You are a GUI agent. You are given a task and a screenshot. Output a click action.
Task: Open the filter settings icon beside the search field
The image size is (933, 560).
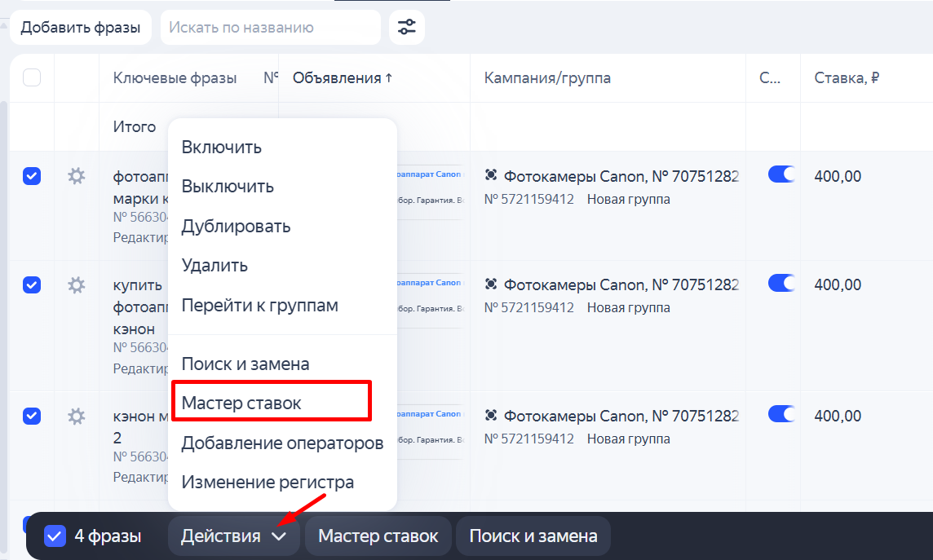click(x=406, y=27)
